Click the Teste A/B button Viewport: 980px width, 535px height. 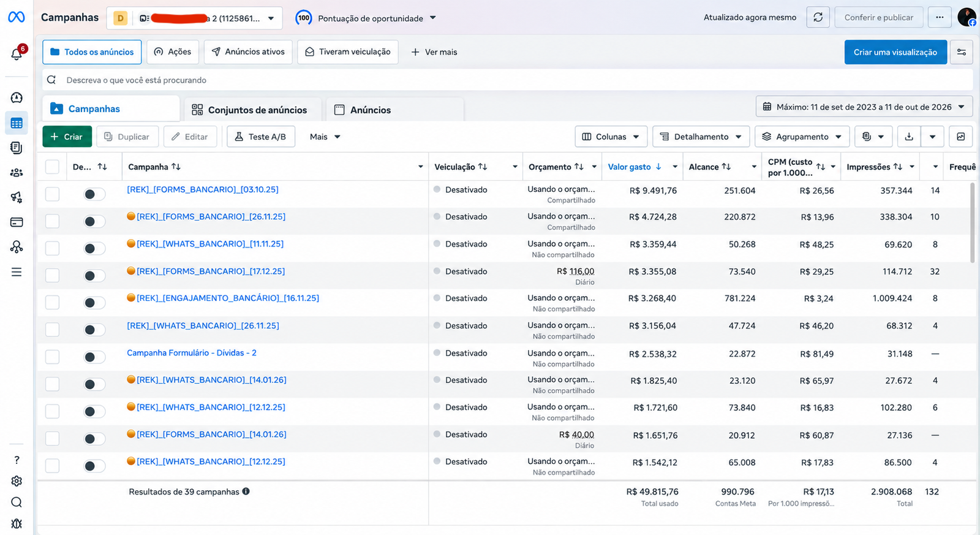(261, 137)
